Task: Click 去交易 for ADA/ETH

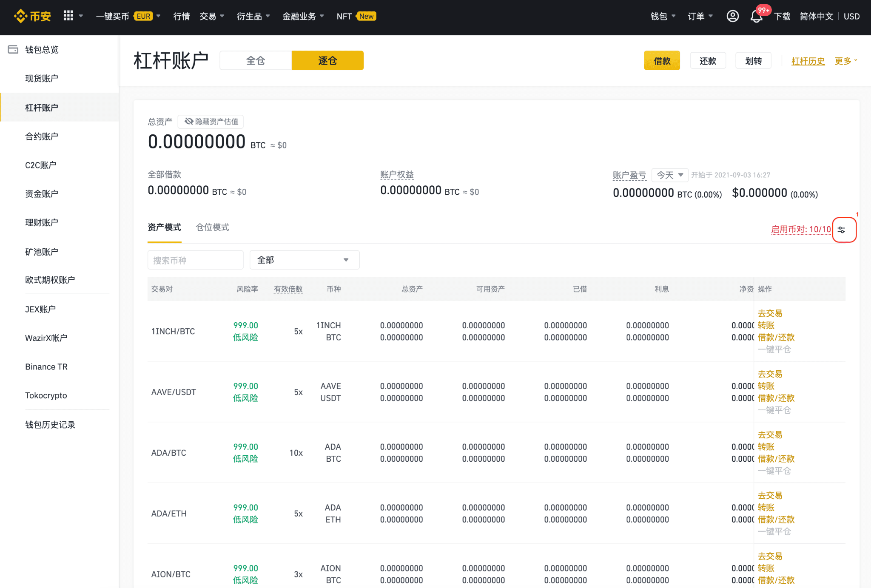Action: 770,495
